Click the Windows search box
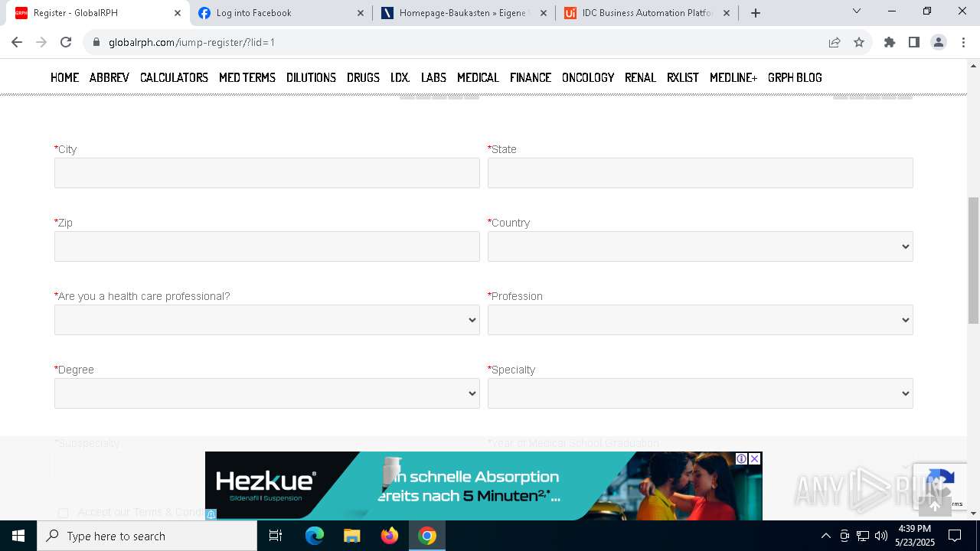Viewport: 980px width, 551px height. 147,536
